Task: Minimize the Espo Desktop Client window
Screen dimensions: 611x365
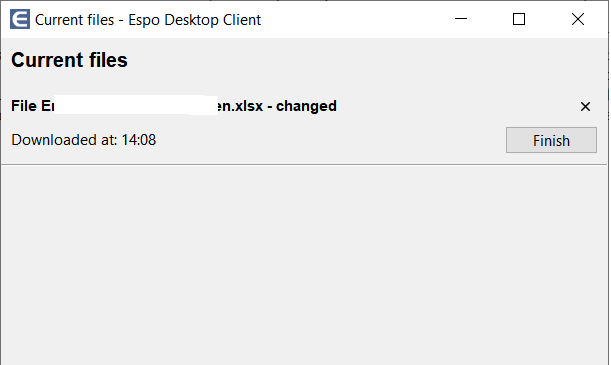Action: coord(461,19)
